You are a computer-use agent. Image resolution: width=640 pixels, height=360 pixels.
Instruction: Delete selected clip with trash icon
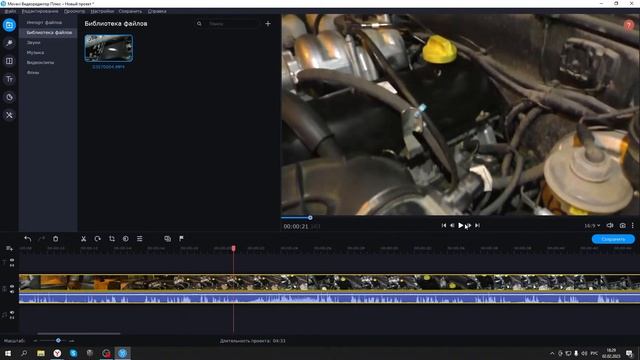pos(56,239)
